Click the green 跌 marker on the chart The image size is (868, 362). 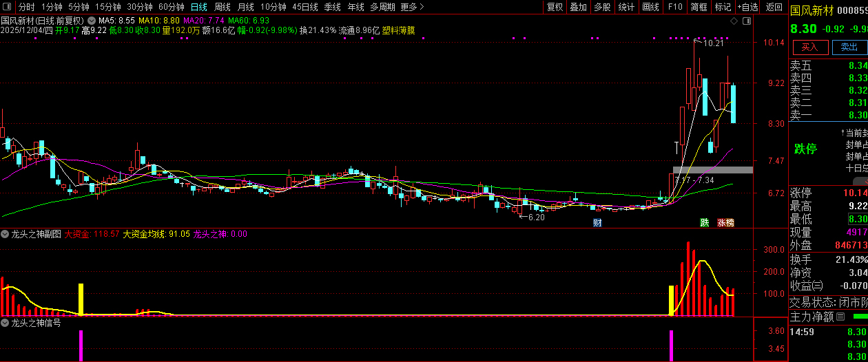click(705, 222)
